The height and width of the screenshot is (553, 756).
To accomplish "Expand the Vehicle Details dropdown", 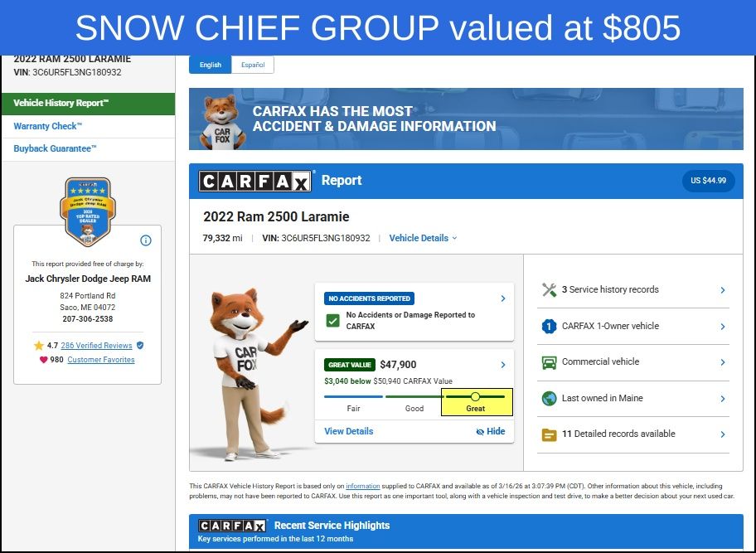I will pyautogui.click(x=423, y=238).
